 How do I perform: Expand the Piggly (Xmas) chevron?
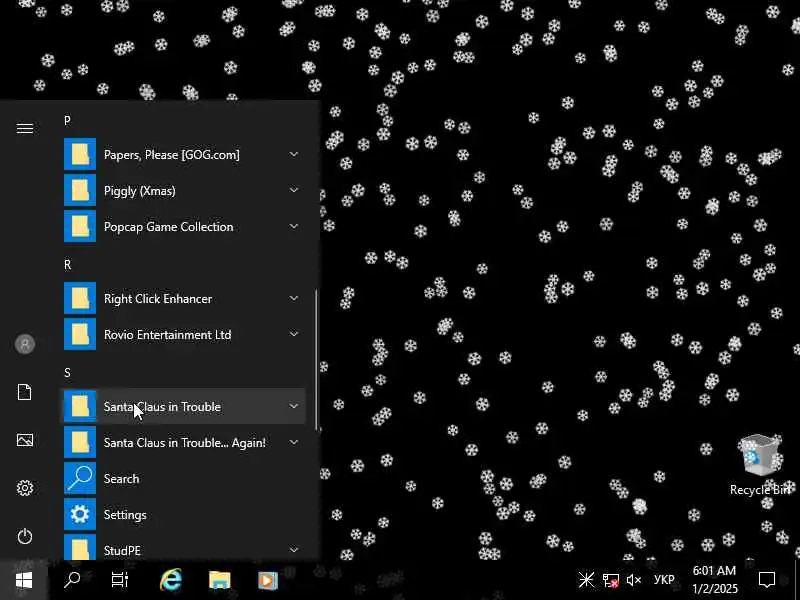pos(294,190)
